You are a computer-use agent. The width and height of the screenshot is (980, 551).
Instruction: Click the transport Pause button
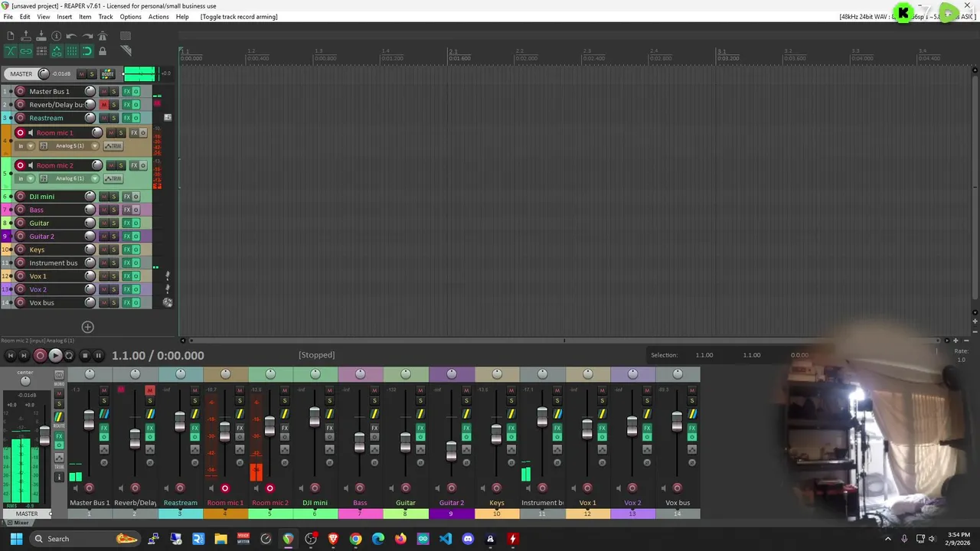point(98,356)
